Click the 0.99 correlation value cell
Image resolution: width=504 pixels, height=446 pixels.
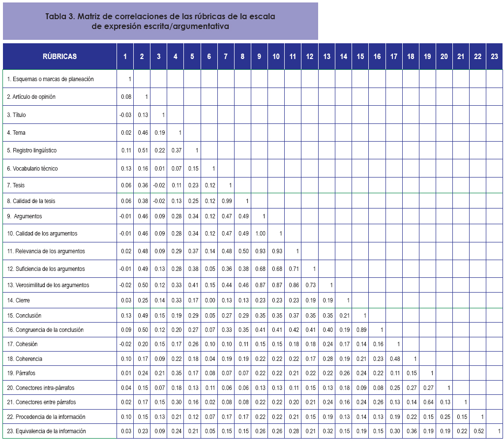click(x=226, y=201)
